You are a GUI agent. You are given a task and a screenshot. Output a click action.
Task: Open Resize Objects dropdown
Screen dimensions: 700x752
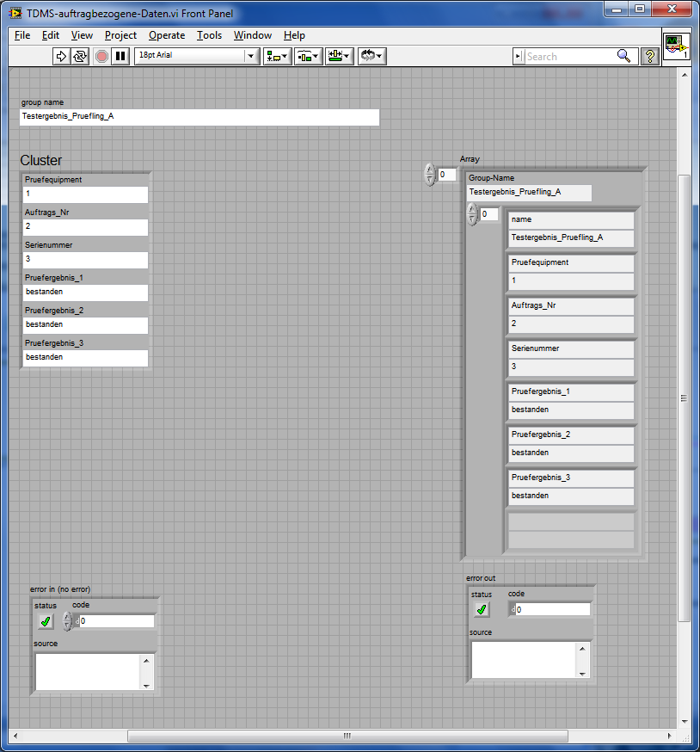click(x=339, y=56)
